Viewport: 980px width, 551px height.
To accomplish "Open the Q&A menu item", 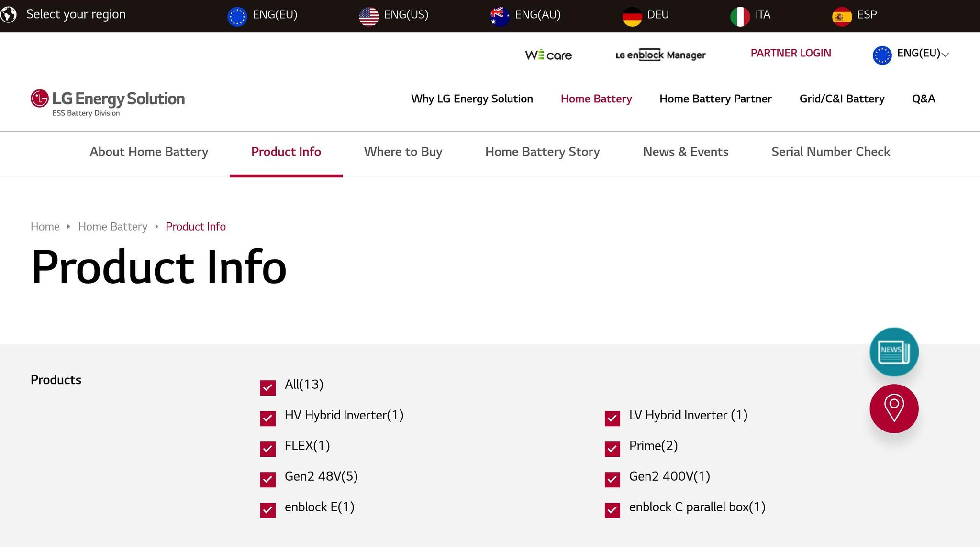I will 924,99.
